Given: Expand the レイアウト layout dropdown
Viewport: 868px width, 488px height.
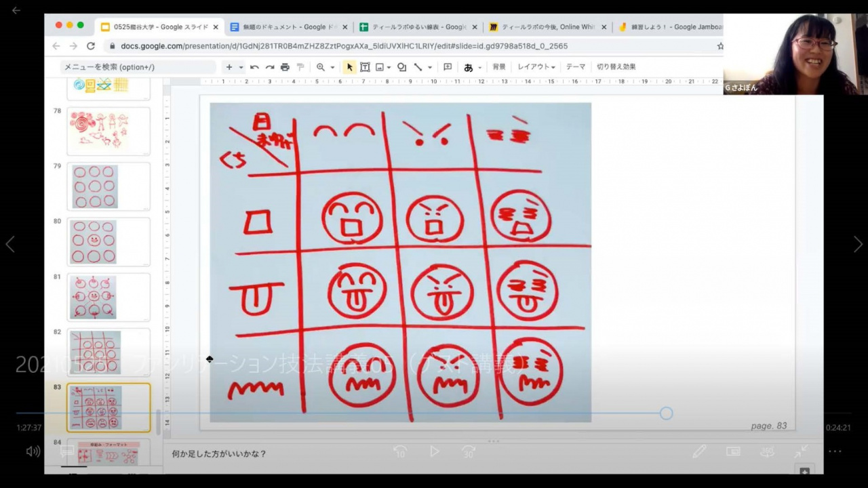Looking at the screenshot, I should click(x=536, y=67).
